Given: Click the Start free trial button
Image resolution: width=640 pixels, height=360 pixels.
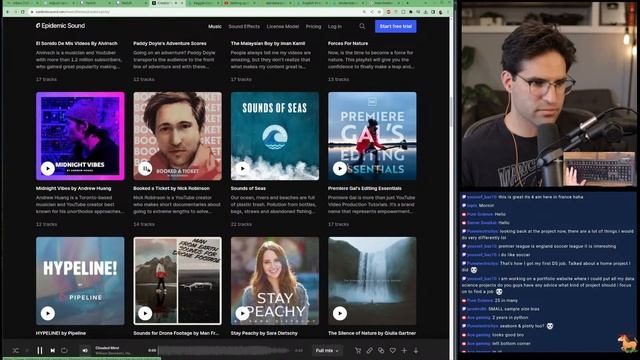Looking at the screenshot, I should pos(396,26).
